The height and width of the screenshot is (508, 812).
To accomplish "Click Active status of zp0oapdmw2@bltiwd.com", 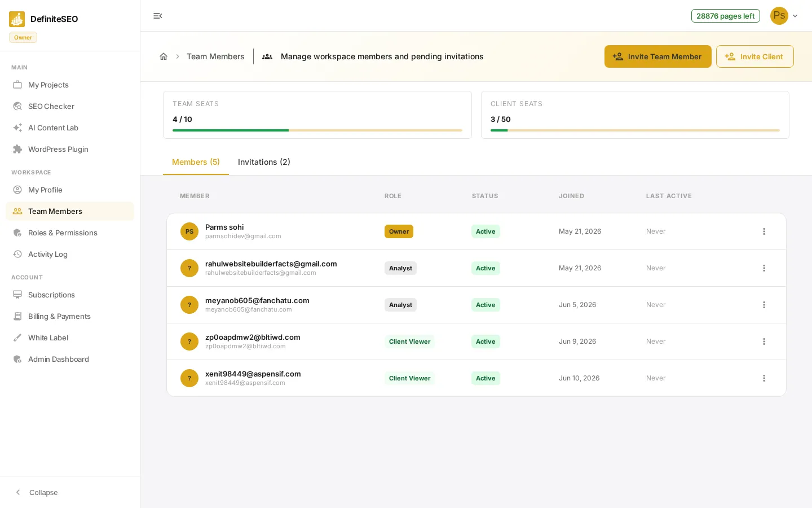I will (x=486, y=341).
